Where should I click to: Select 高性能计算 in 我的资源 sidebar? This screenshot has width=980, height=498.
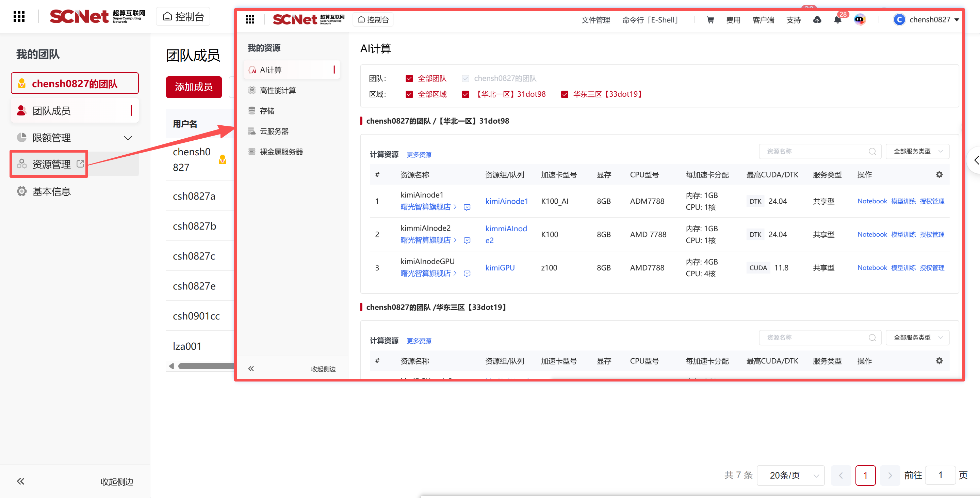277,90
